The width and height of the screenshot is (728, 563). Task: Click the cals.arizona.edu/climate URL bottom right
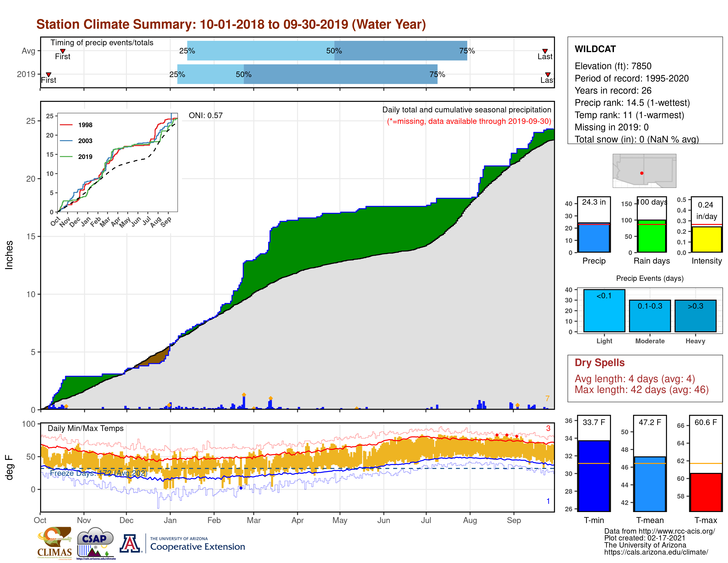[x=656, y=552]
